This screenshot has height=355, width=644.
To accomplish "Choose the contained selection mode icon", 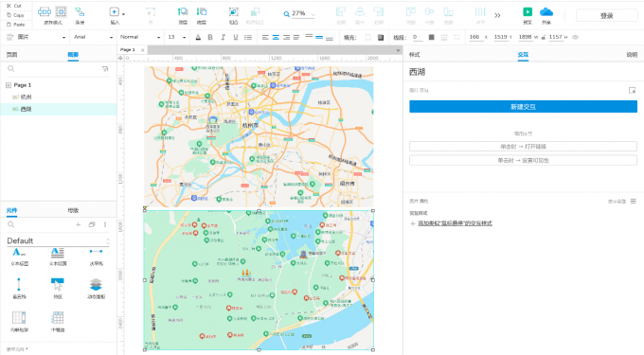I will [61, 12].
